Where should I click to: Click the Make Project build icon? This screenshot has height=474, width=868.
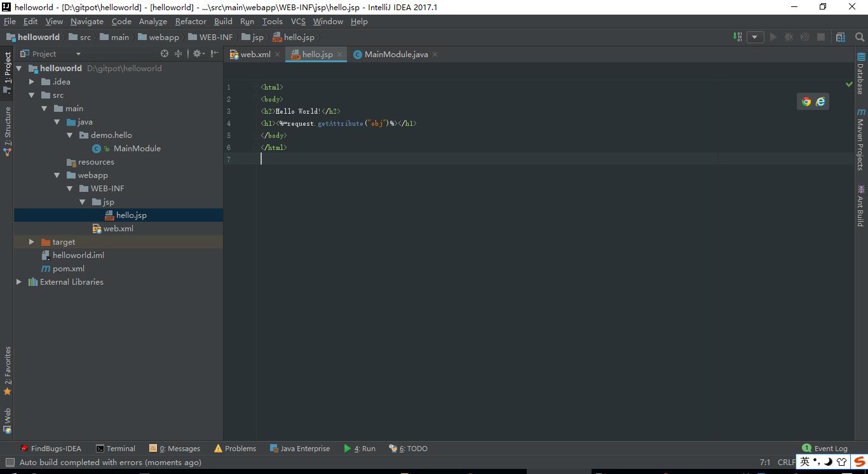[x=738, y=37]
